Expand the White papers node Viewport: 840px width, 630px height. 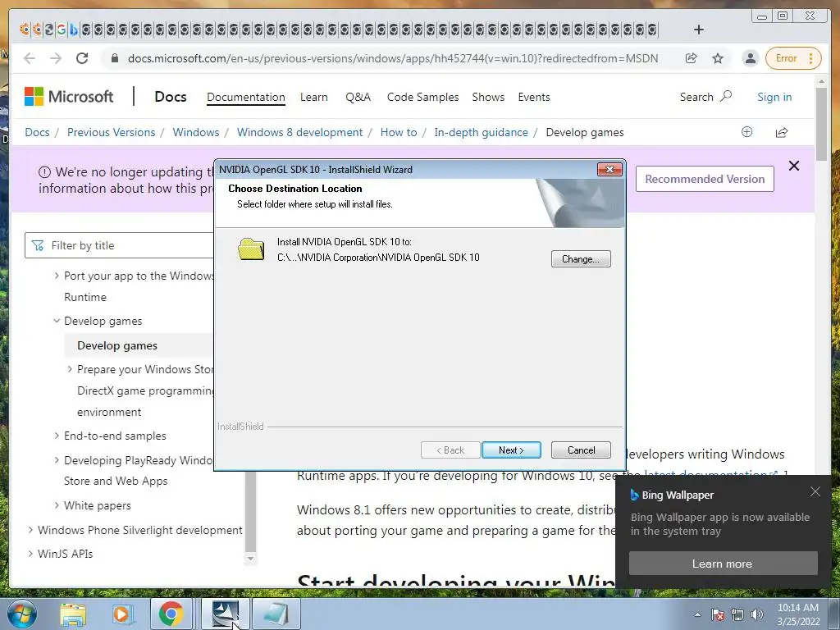point(57,505)
